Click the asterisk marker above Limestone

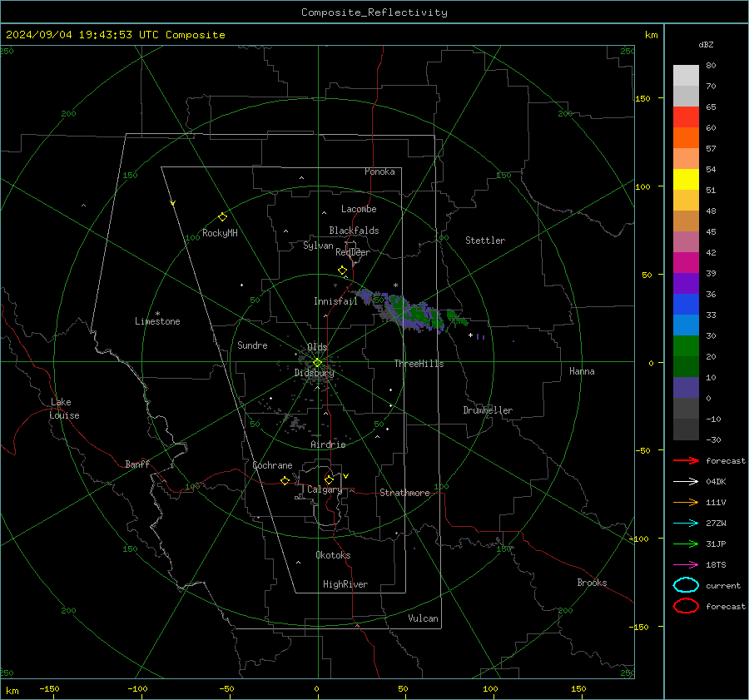[157, 314]
